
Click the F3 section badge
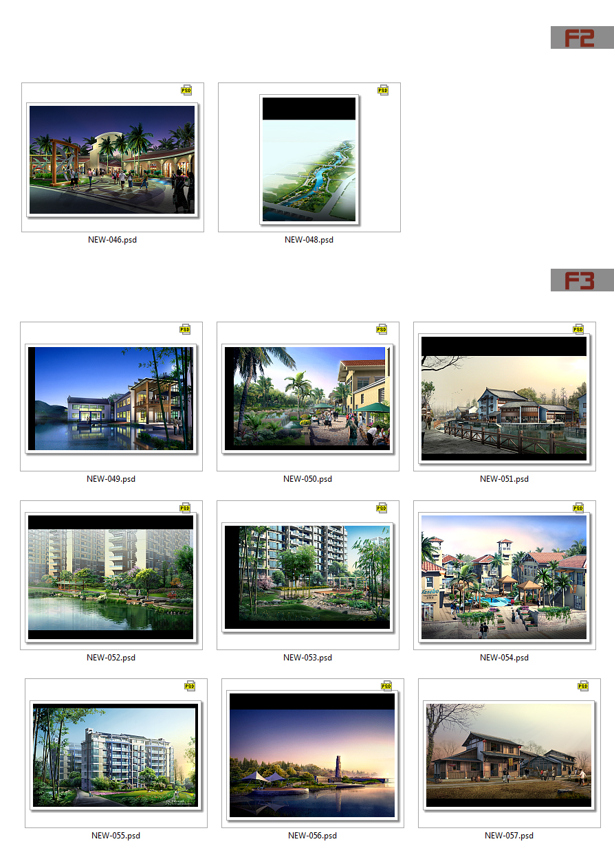(582, 280)
